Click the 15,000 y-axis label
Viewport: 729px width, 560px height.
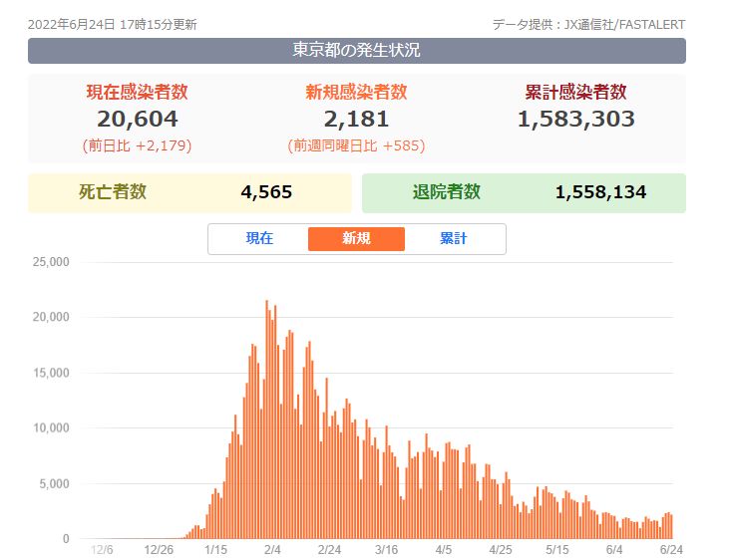coord(51,373)
